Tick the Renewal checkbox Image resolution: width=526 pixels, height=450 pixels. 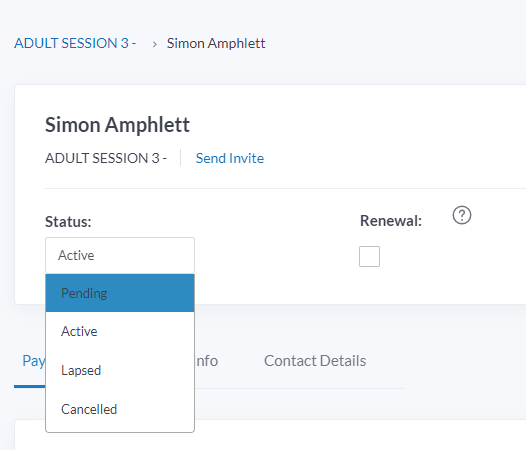coord(369,256)
